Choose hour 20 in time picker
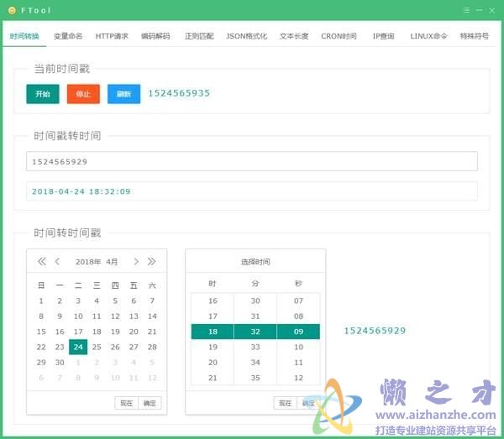Image resolution: width=504 pixels, height=439 pixels. click(213, 363)
